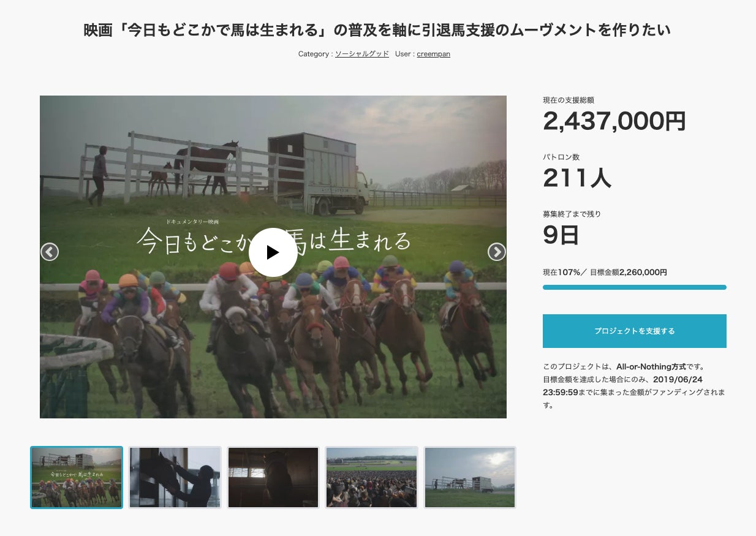The image size is (756, 536).
Task: Go to previous slide with left arrow
Action: click(50, 252)
